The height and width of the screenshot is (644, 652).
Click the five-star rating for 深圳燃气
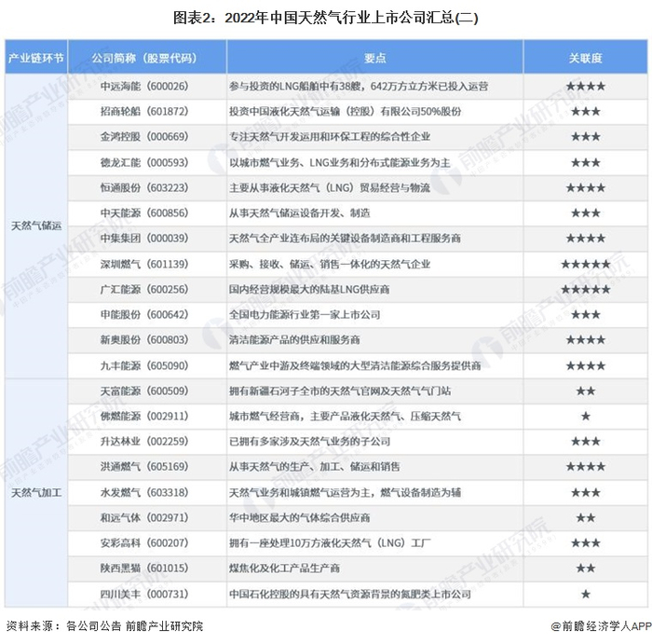pyautogui.click(x=586, y=264)
